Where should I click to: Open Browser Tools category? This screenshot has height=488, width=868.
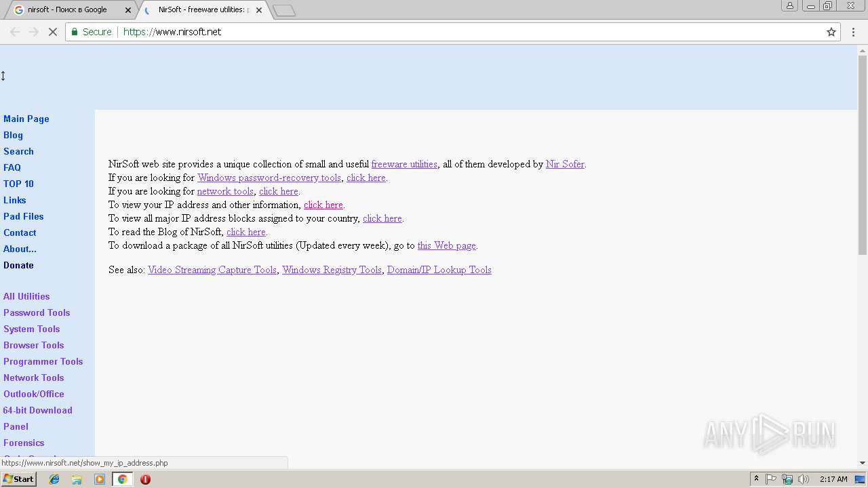pos(34,345)
